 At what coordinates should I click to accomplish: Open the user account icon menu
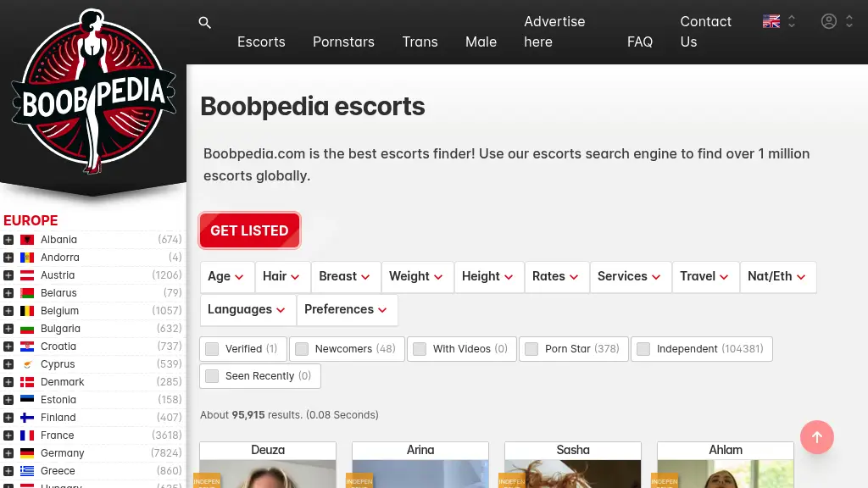pyautogui.click(x=836, y=22)
